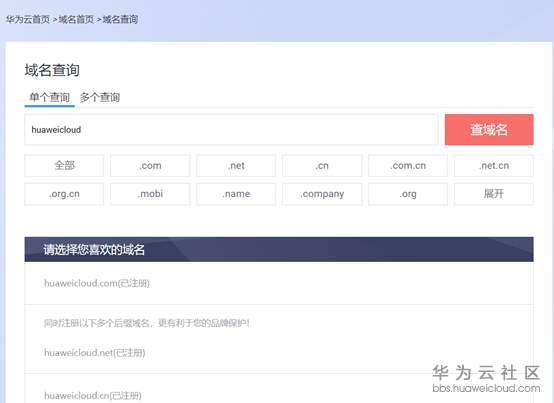Viewport: 554px width, 403px height.
Task: Click the 请选择您喜欢的域名 header
Action: coord(279,249)
